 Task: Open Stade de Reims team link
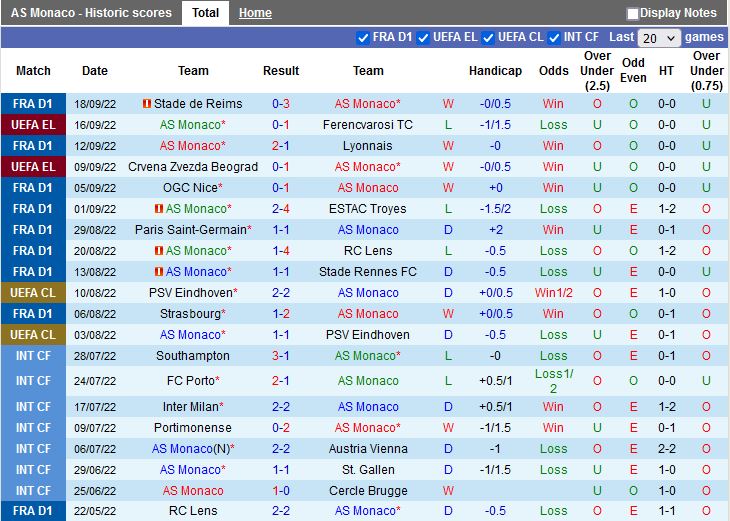coord(198,103)
